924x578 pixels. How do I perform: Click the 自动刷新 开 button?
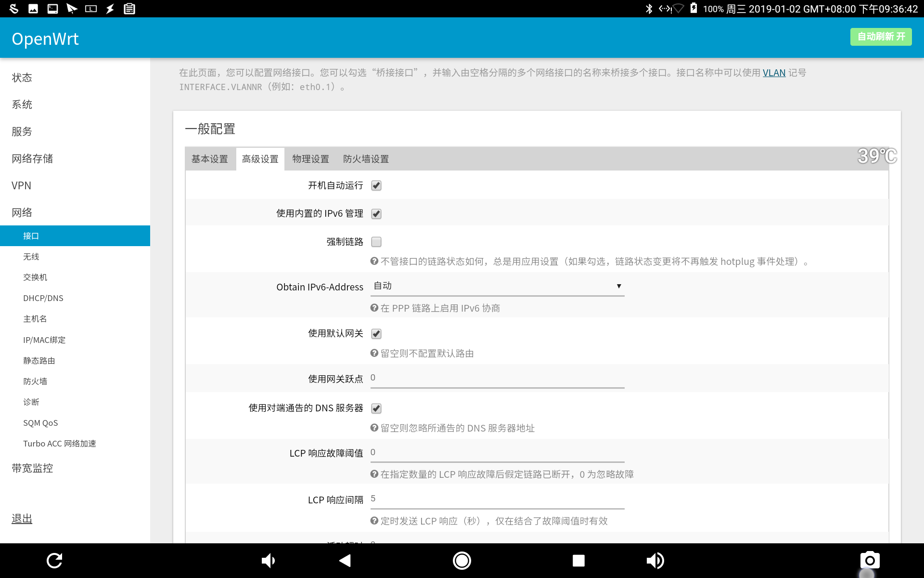(881, 37)
